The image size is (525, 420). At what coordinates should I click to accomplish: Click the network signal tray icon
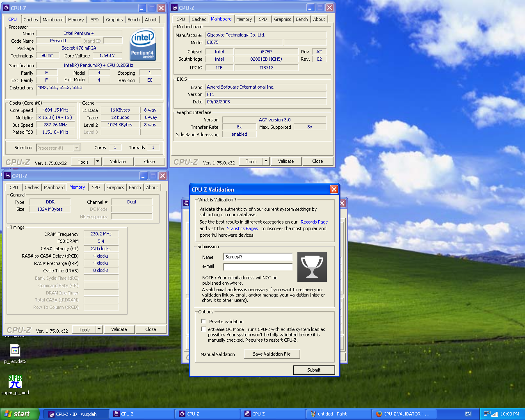click(x=495, y=414)
